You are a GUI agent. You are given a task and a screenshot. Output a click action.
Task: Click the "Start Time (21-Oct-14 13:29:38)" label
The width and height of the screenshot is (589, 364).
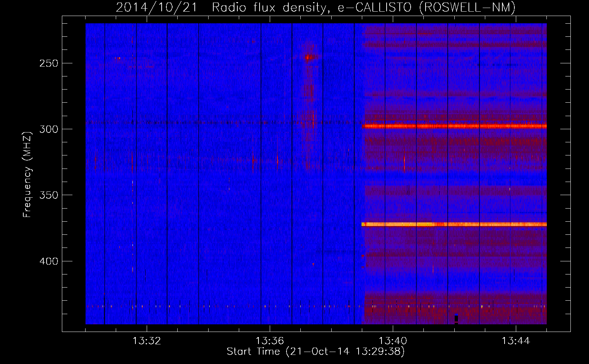tap(316, 352)
